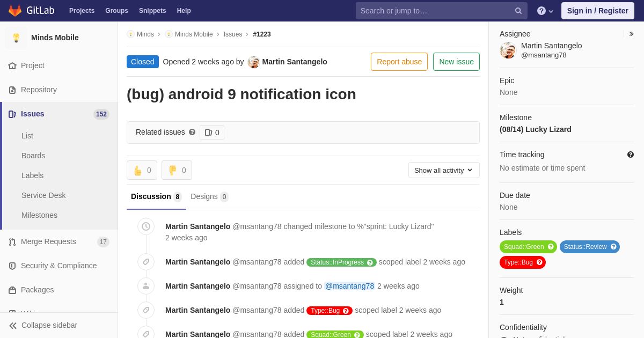Click the Issues count badge 152
This screenshot has width=644, height=338.
click(x=101, y=114)
